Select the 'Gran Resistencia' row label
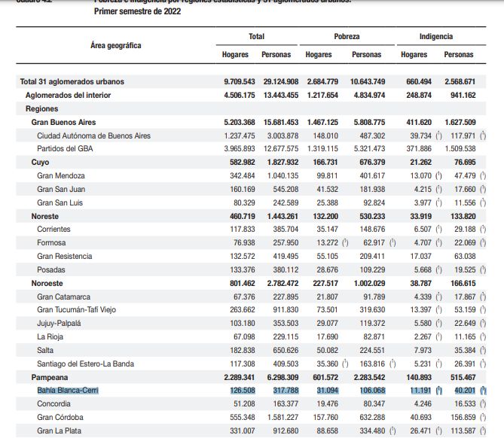This screenshot has height=438, width=504. [x=65, y=256]
